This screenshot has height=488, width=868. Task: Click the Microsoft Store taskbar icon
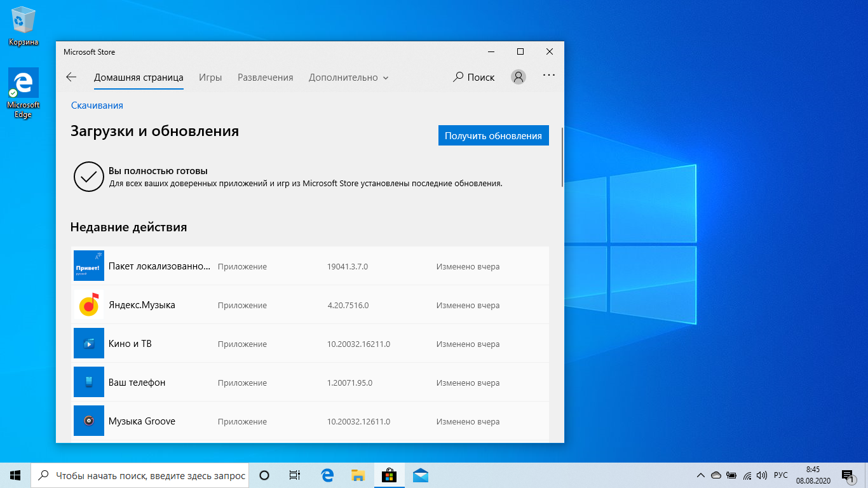coord(389,475)
